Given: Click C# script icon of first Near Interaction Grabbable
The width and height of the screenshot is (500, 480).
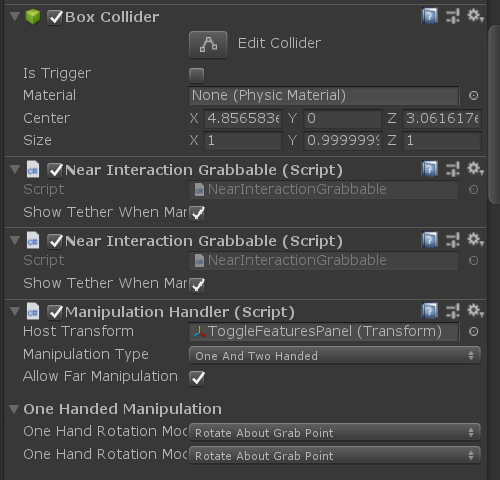Looking at the screenshot, I should pos(33,170).
